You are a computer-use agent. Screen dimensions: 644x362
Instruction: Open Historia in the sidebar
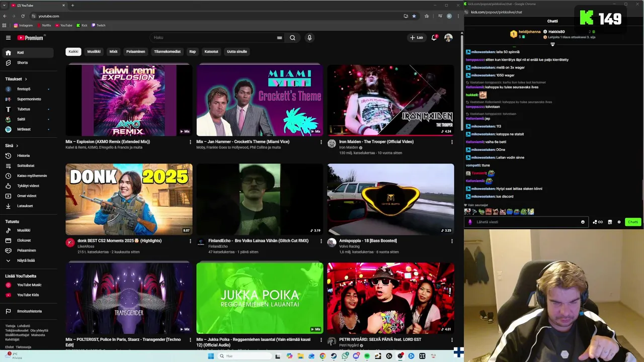point(28,156)
